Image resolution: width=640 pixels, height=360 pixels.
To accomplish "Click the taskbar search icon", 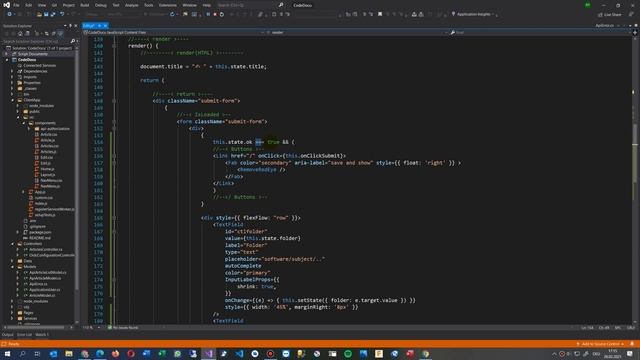I will [x=22, y=353].
